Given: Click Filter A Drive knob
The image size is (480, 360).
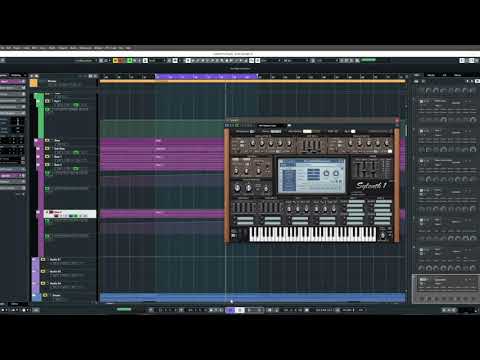Looking at the screenshot, I should point(258,171).
